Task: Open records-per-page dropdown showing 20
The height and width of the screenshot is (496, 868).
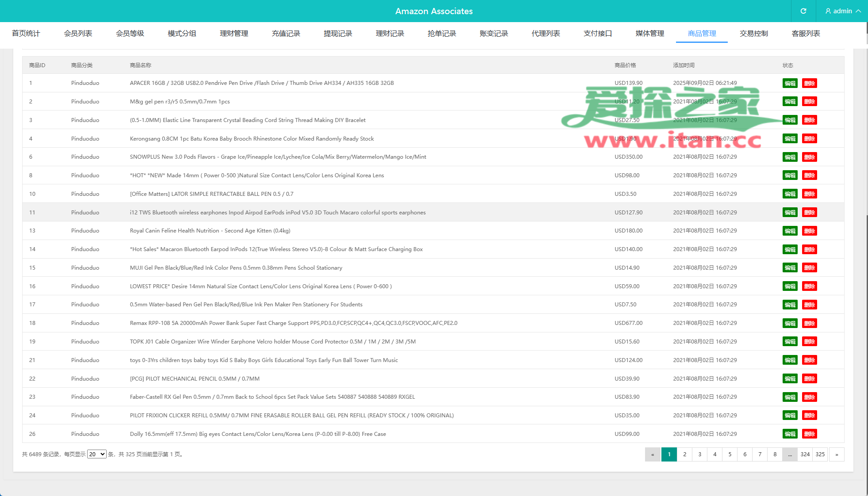Action: point(96,454)
